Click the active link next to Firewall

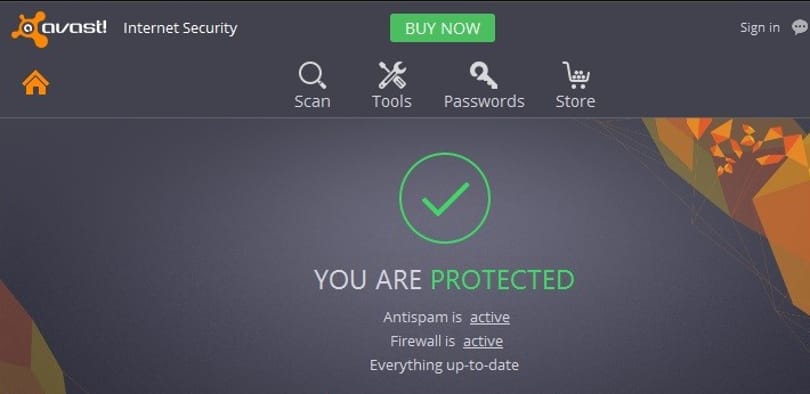pyautogui.click(x=483, y=341)
